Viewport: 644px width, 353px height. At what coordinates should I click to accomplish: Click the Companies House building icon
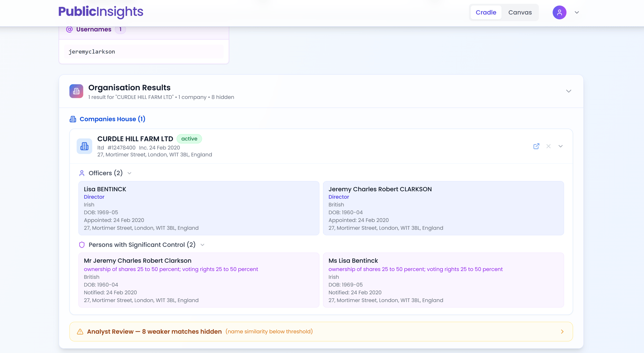coord(73,119)
